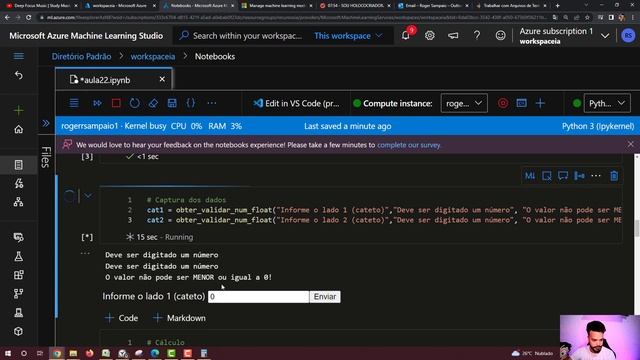Open Notebooks sidebar icon

pos(18,165)
